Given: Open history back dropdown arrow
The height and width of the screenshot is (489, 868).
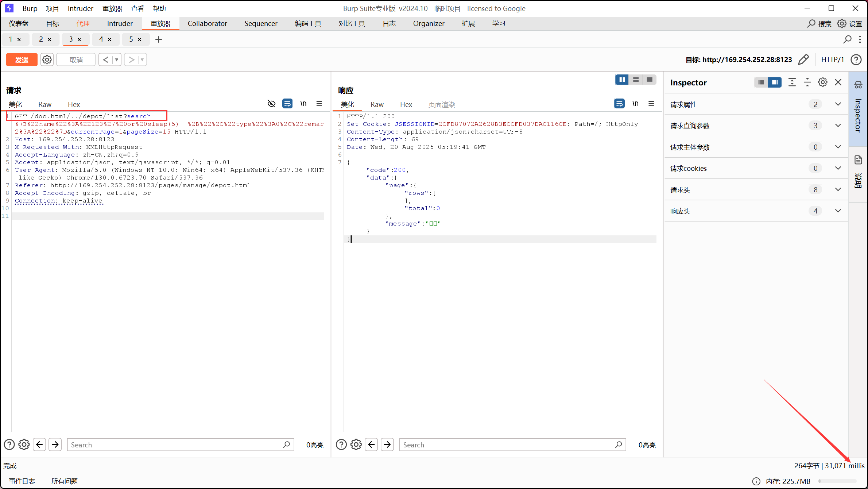Looking at the screenshot, I should click(x=117, y=59).
